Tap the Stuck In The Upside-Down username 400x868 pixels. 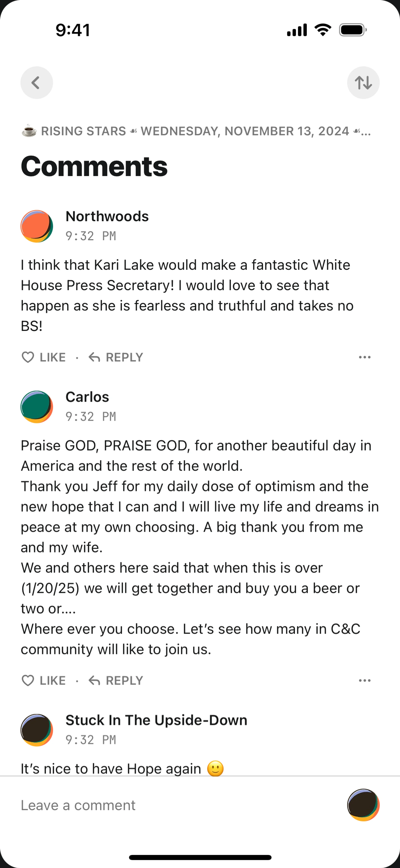156,720
